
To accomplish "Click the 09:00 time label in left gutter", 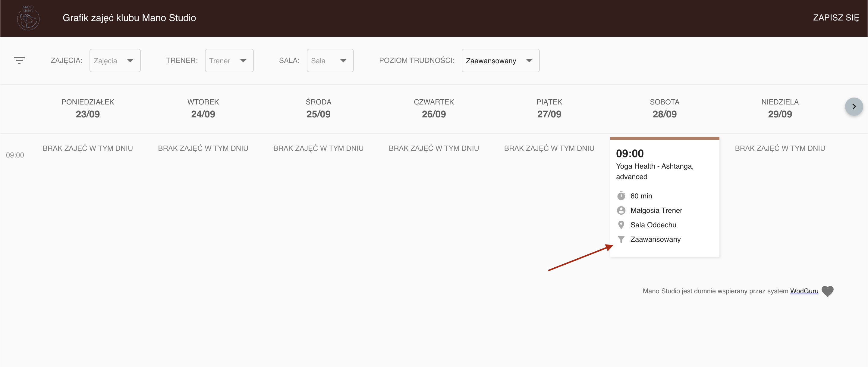I will [x=15, y=155].
